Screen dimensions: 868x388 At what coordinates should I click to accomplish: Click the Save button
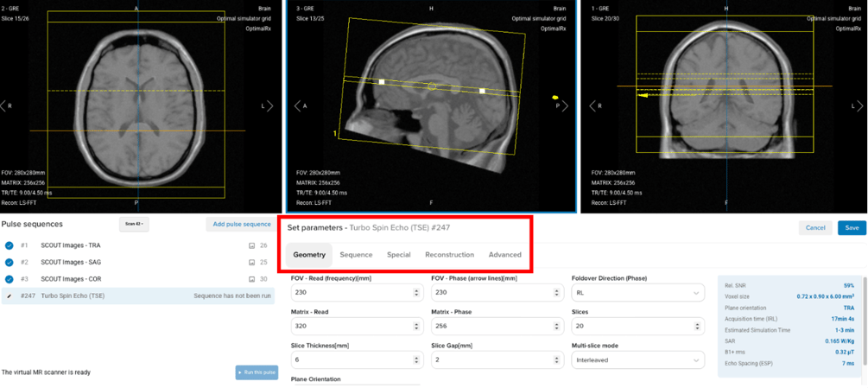[851, 228]
